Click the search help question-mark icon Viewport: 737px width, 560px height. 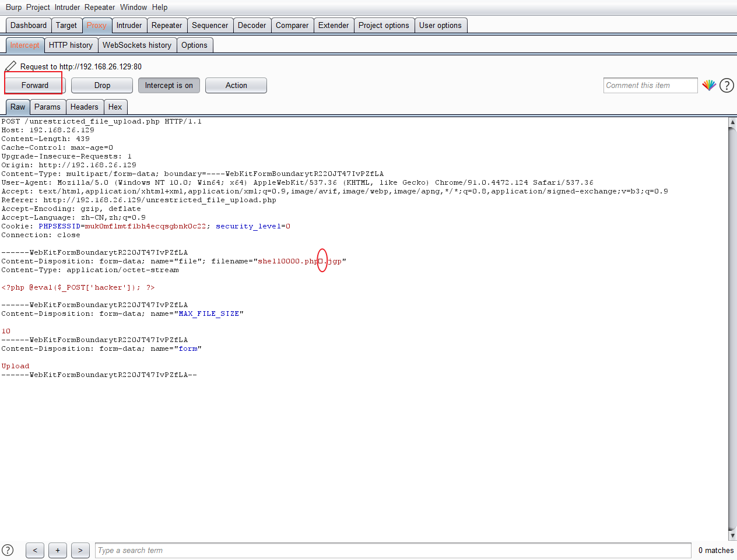pyautogui.click(x=8, y=550)
